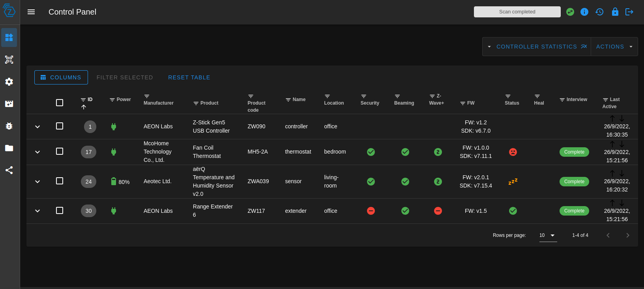The width and height of the screenshot is (644, 289).
Task: Click the ZW090 product code cell
Action: pyautogui.click(x=256, y=126)
